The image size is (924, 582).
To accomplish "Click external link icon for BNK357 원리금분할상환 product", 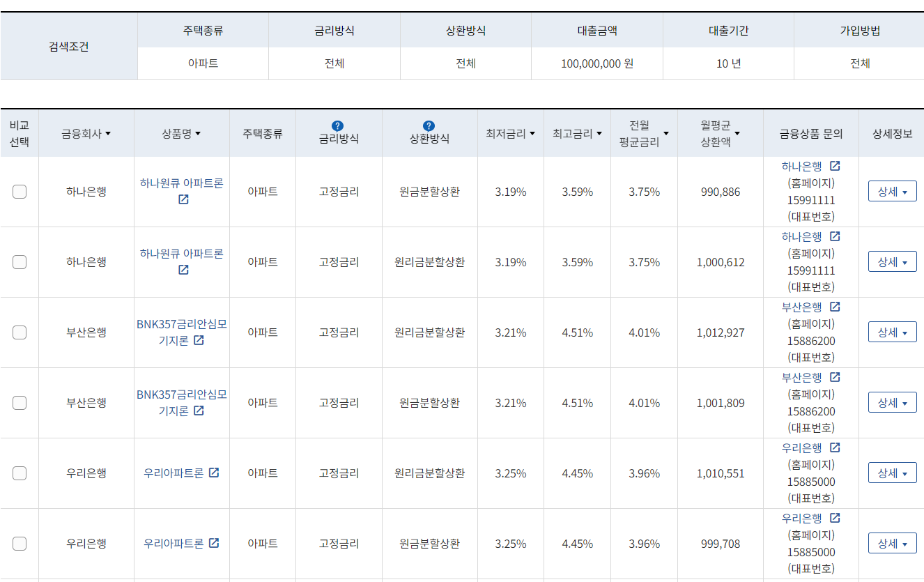I will point(199,340).
